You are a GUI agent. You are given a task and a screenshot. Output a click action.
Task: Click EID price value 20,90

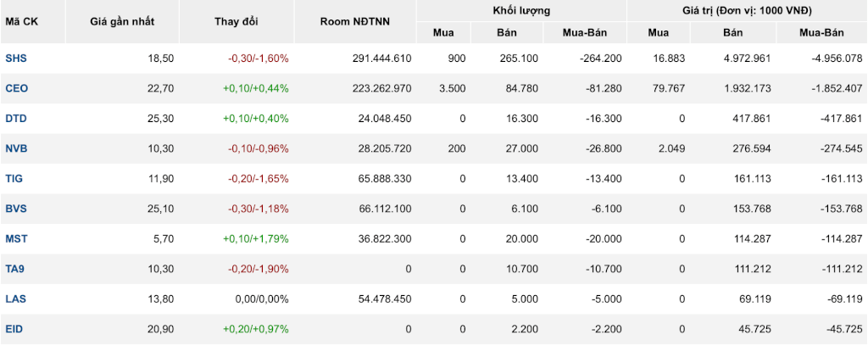(162, 329)
